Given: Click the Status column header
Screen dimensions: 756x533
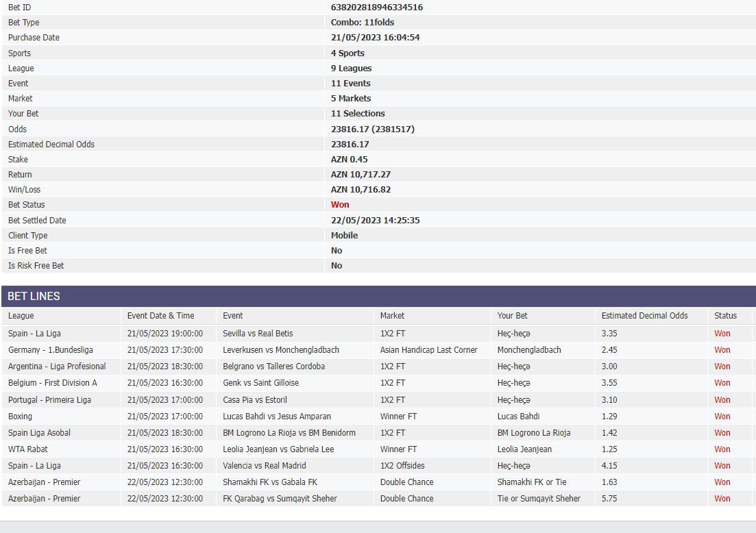Looking at the screenshot, I should click(725, 316).
